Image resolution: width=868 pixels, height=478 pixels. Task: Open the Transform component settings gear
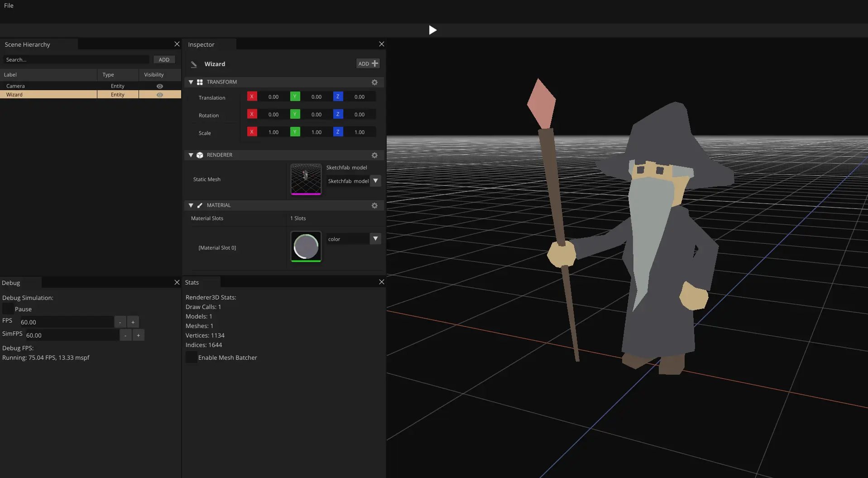[374, 82]
